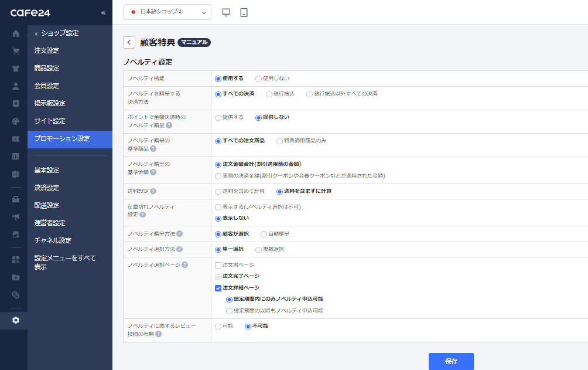Click help icon beside ノベルティ選択ページ

click(185, 265)
